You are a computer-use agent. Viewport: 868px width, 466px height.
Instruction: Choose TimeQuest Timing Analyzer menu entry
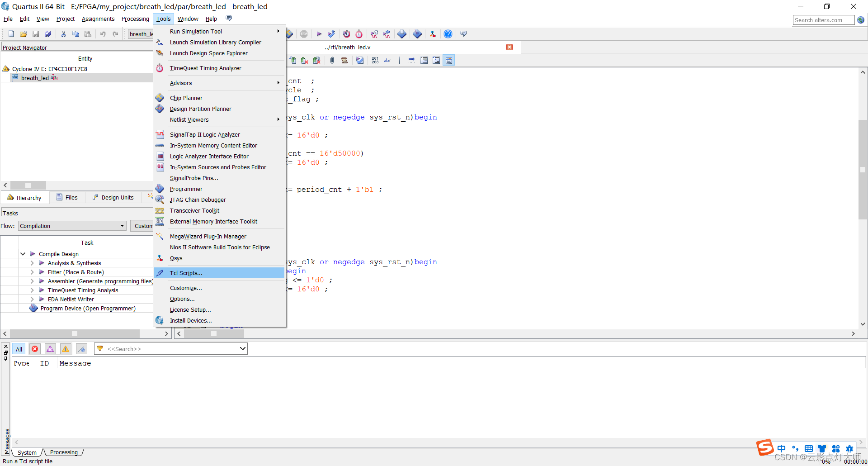220,68
